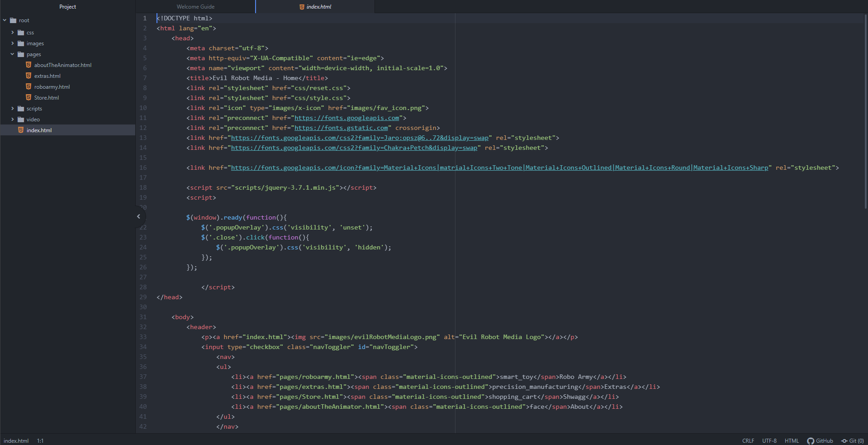Hide the tree view with the arrow handle
The image size is (868, 445).
click(x=139, y=216)
